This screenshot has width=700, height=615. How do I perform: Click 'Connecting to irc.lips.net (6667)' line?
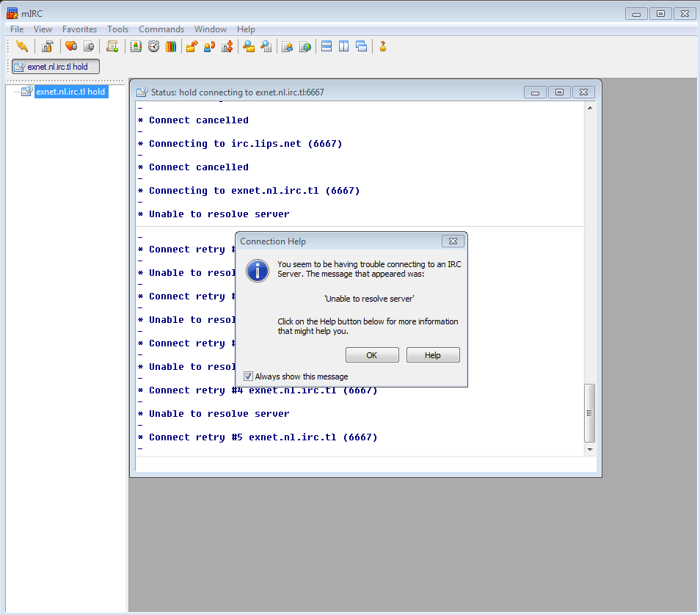coord(246,144)
